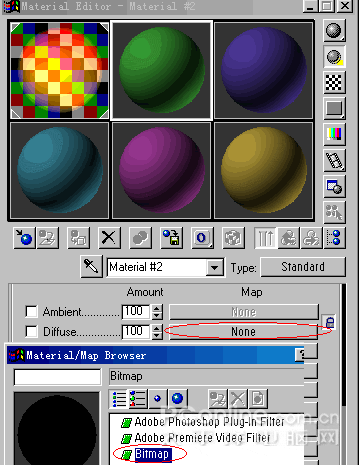Enable the Ambient map checkbox
The width and height of the screenshot is (360, 466).
tap(31, 312)
